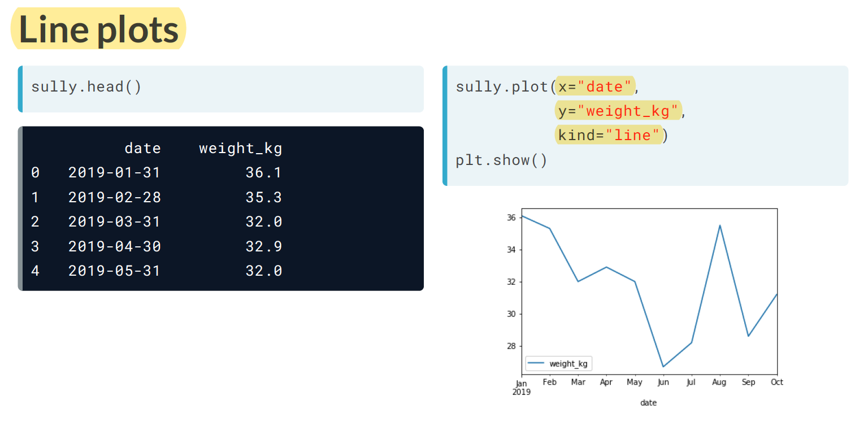Click the 28 y-axis tick label
The height and width of the screenshot is (426, 868).
coord(511,346)
